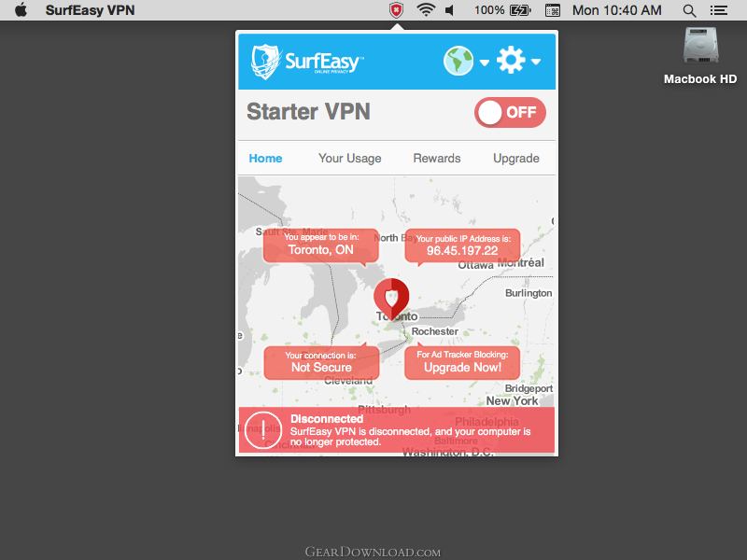
Task: Expand the arrow beside the globe
Action: pyautogui.click(x=485, y=63)
